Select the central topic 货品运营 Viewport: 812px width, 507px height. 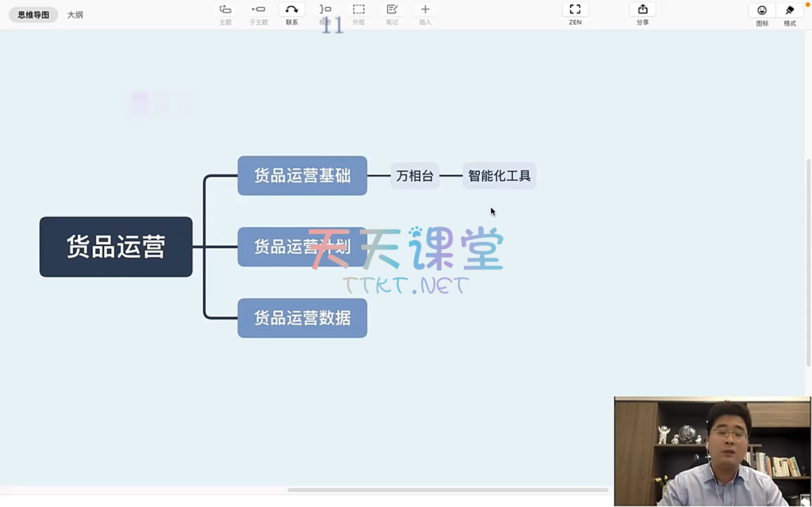[116, 247]
